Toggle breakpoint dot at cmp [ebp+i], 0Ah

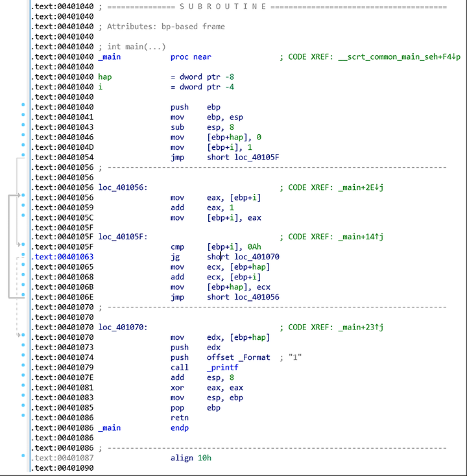coord(23,244)
